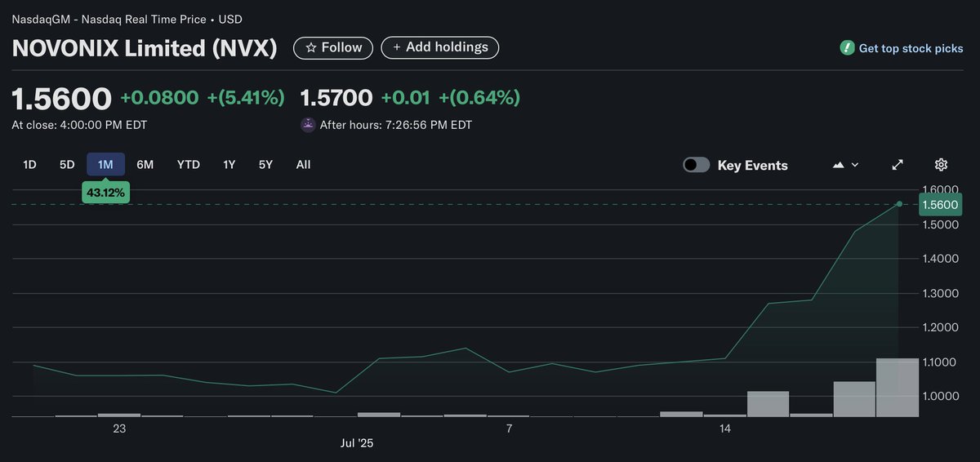
Task: Open chart settings gear icon
Action: click(941, 165)
